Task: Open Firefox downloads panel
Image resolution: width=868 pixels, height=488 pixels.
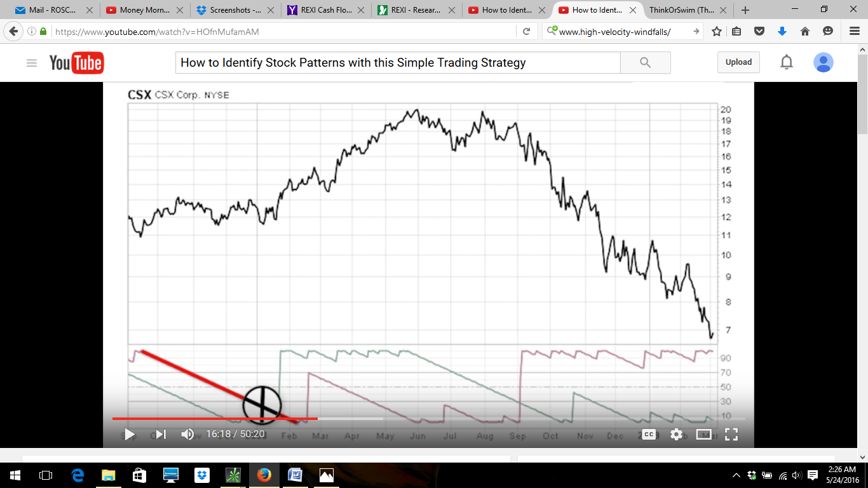Action: pyautogui.click(x=782, y=31)
